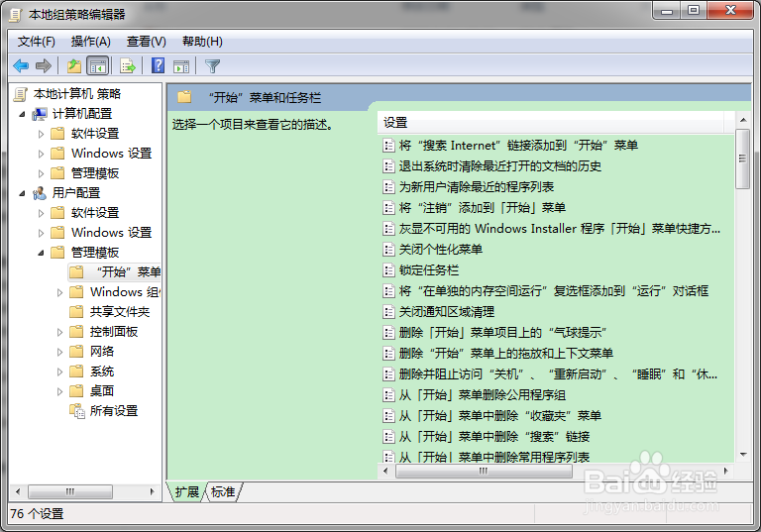This screenshot has height=532, width=761.
Task: Select 将“注销”添加到「开始」菜单 setting
Action: click(482, 208)
